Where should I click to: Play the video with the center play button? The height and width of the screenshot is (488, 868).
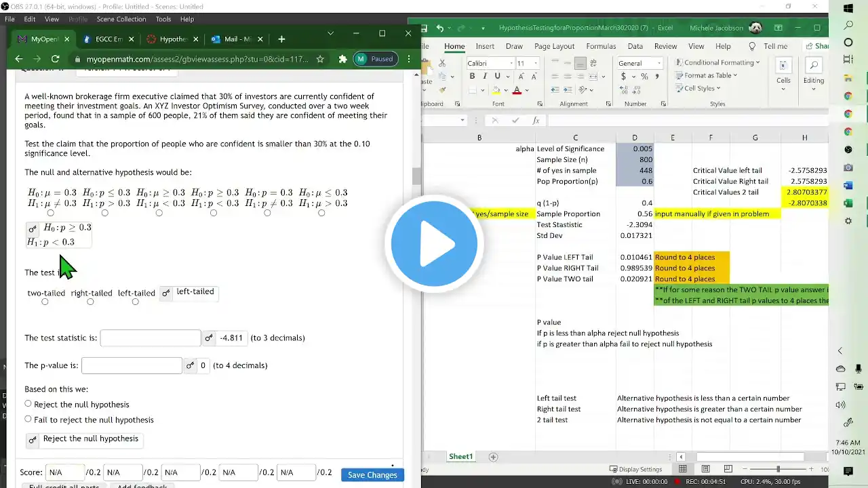tap(434, 244)
